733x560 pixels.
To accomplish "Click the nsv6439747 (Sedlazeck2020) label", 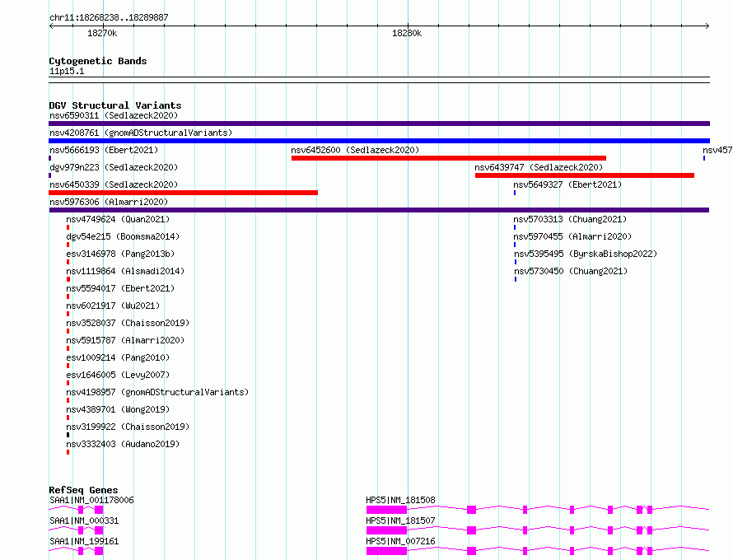I will pos(539,167).
